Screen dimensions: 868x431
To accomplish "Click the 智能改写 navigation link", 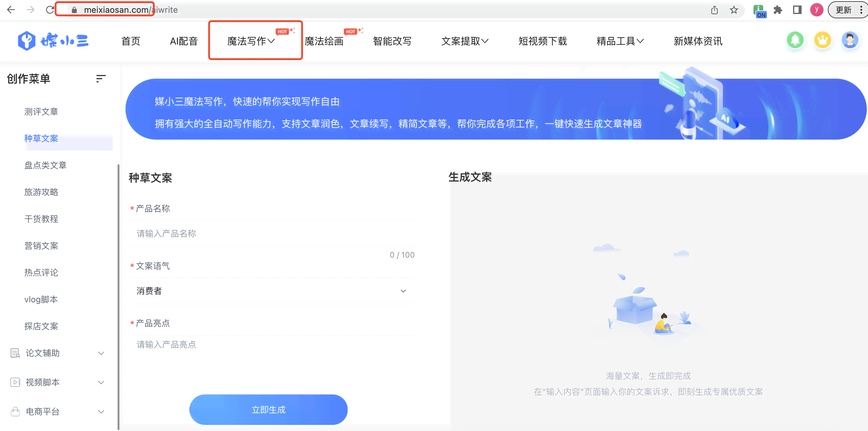I will 393,41.
